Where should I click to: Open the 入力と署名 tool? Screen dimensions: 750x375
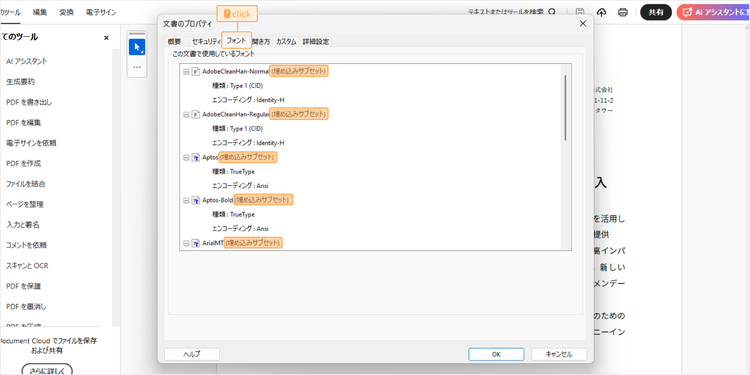pyautogui.click(x=22, y=225)
